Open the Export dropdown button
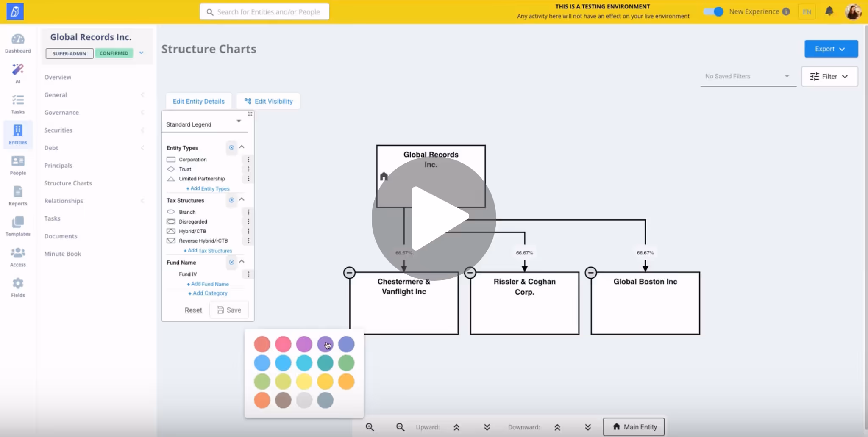 831,49
